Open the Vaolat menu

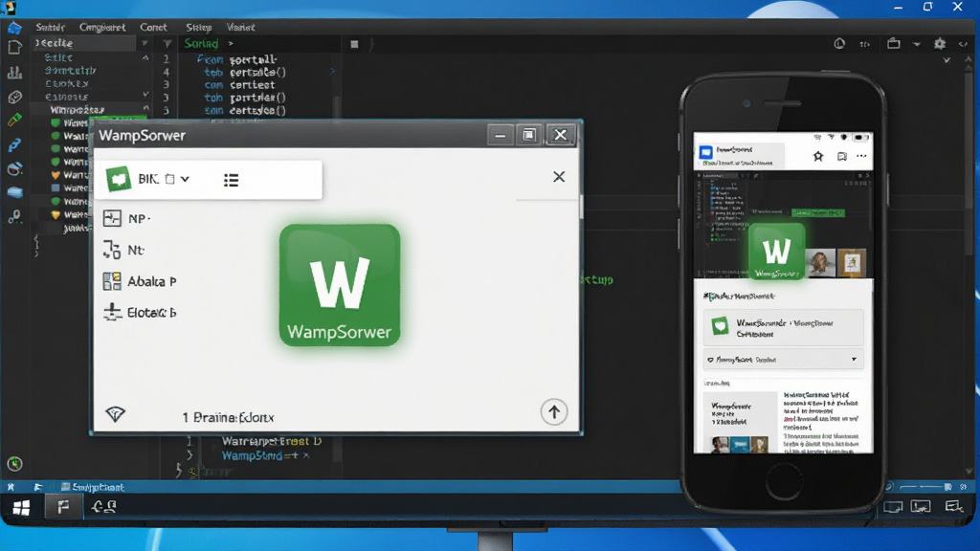[240, 27]
